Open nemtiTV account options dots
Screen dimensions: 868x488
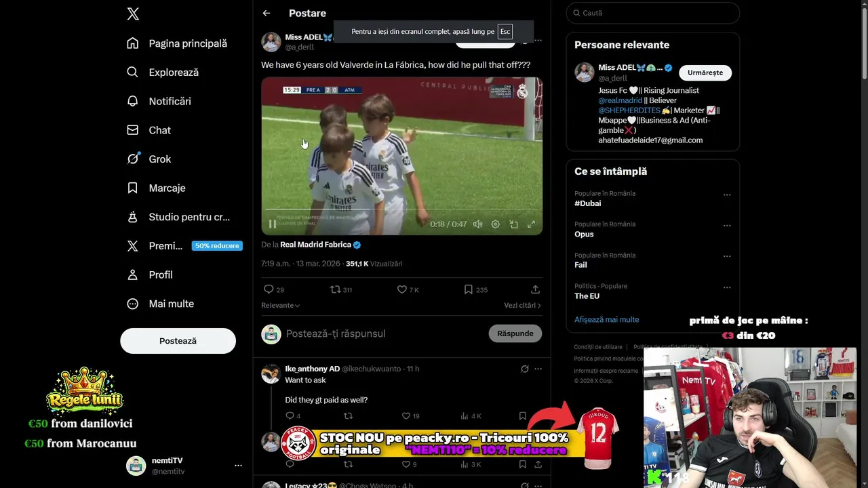tap(238, 466)
